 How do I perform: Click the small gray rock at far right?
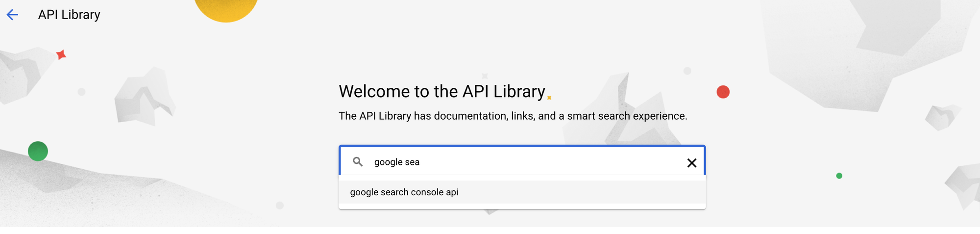tap(941, 117)
